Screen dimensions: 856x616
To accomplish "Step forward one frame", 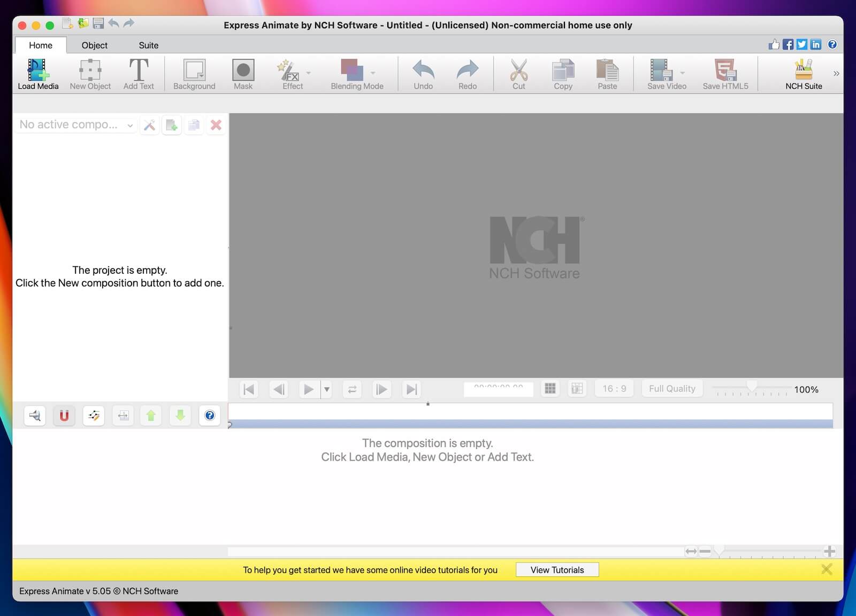I will coord(381,389).
